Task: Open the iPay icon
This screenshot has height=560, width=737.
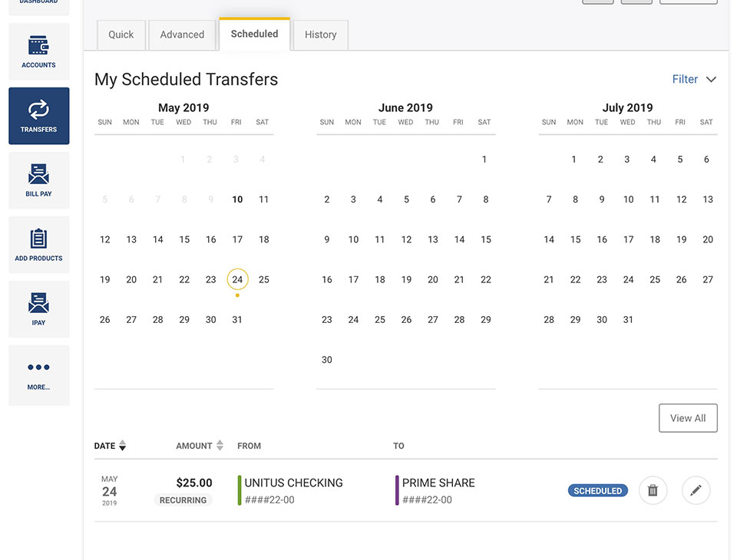Action: click(38, 302)
